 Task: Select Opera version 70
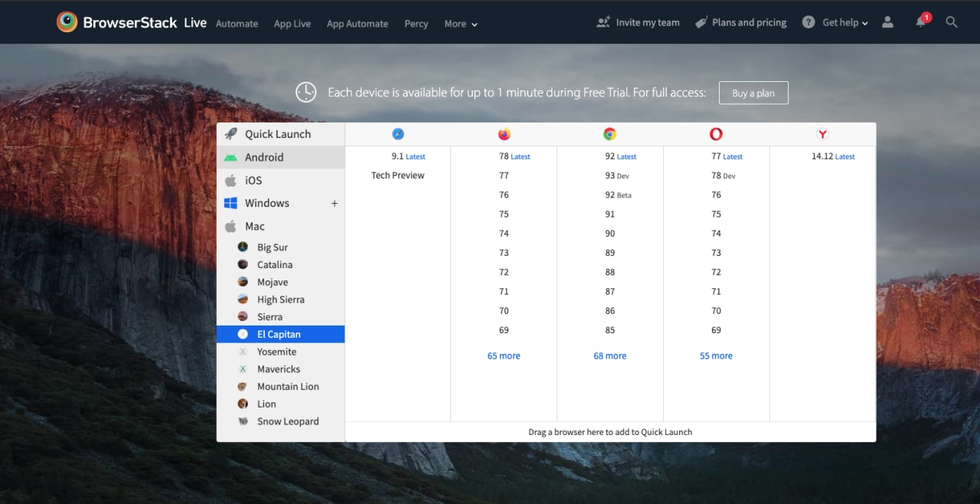[716, 311]
